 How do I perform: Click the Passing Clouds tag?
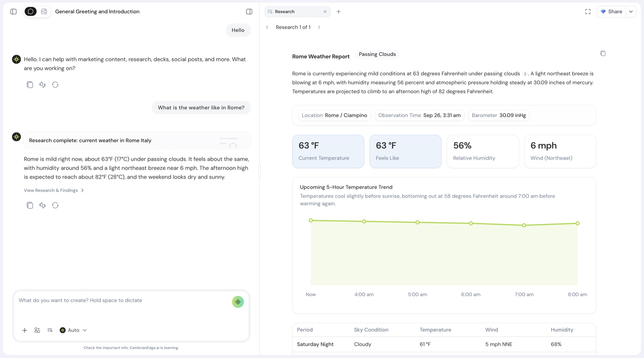(377, 54)
